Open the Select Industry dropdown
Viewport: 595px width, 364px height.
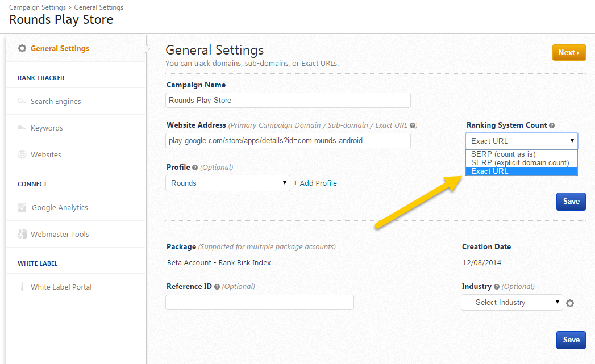click(511, 303)
